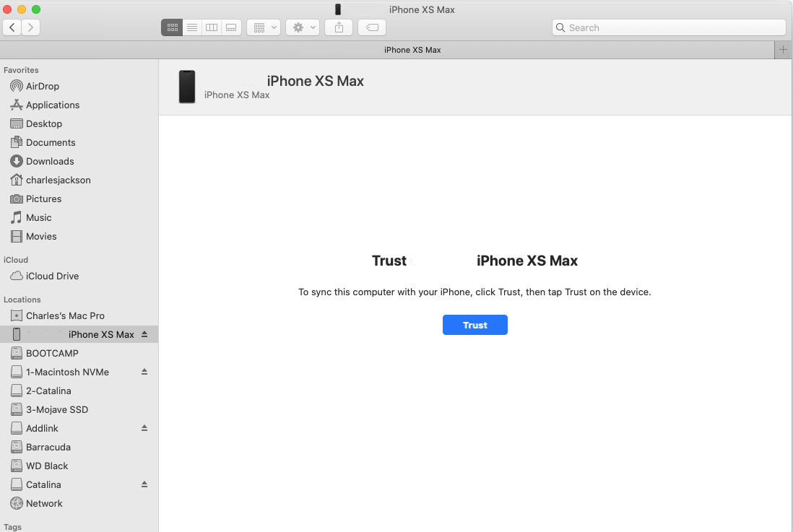This screenshot has height=532, width=793.
Task: Select iPhone XS Max in sidebar
Action: pyautogui.click(x=79, y=334)
